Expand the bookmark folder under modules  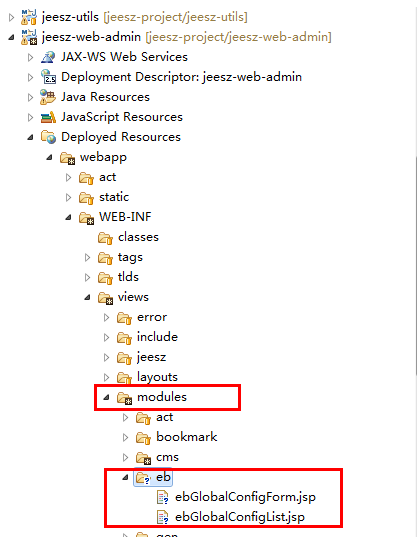(x=125, y=437)
